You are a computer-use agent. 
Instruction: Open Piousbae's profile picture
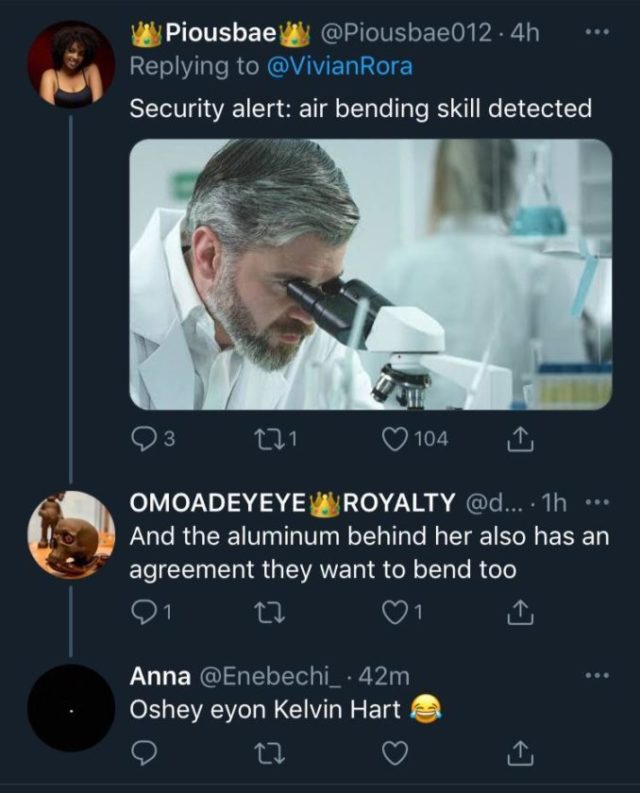(71, 61)
